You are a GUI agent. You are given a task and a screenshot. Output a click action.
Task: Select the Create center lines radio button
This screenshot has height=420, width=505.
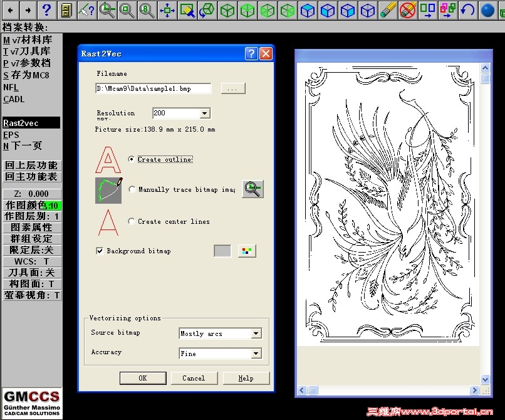point(131,221)
